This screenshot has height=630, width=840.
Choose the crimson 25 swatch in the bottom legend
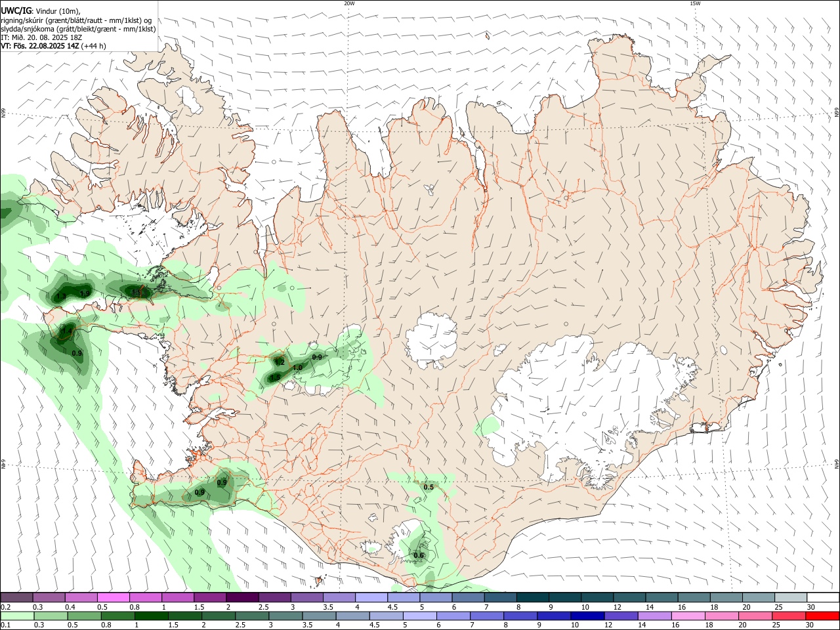click(x=787, y=616)
